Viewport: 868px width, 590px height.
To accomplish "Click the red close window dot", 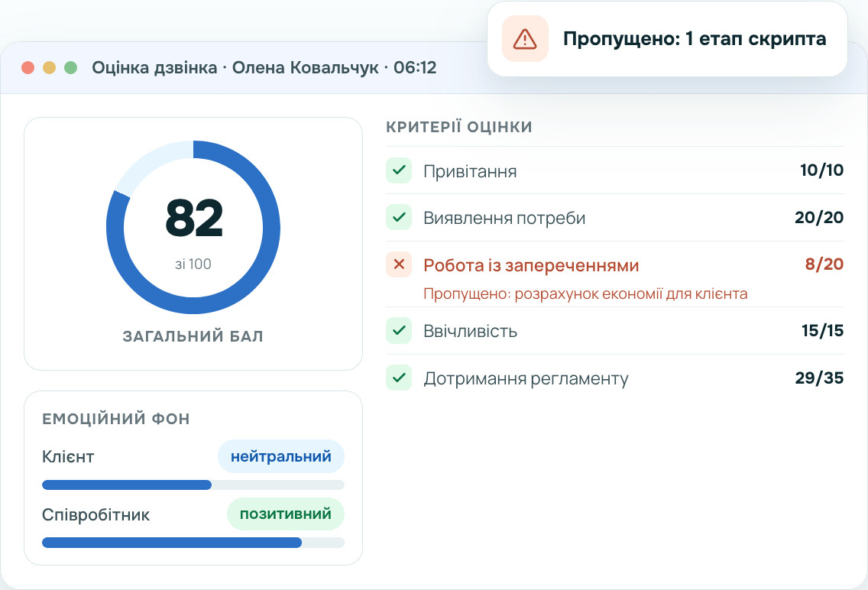I will coord(28,67).
